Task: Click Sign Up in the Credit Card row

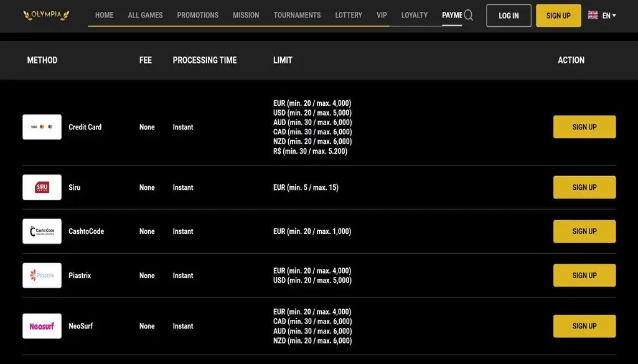Action: click(584, 127)
